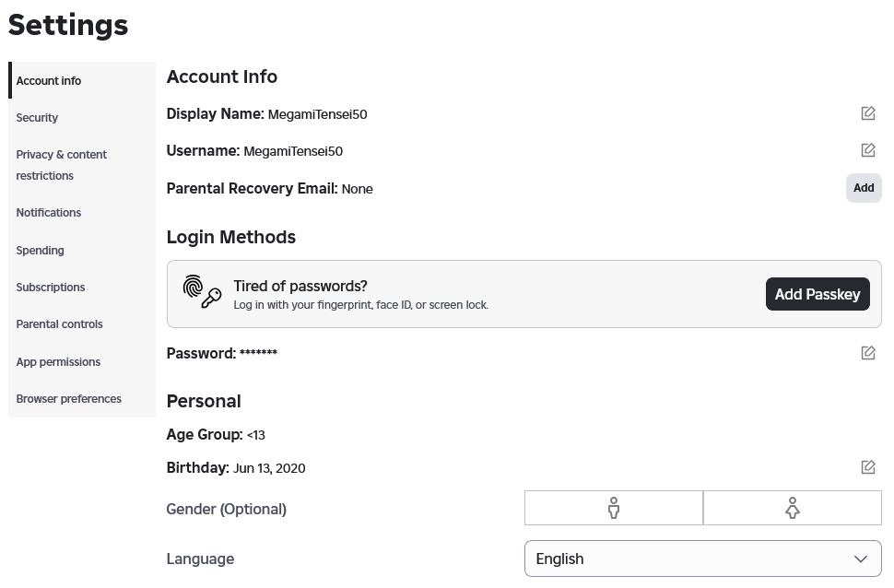Screen dimensions: 894x588
Task: Click the Add Passkey button
Action: pyautogui.click(x=818, y=294)
